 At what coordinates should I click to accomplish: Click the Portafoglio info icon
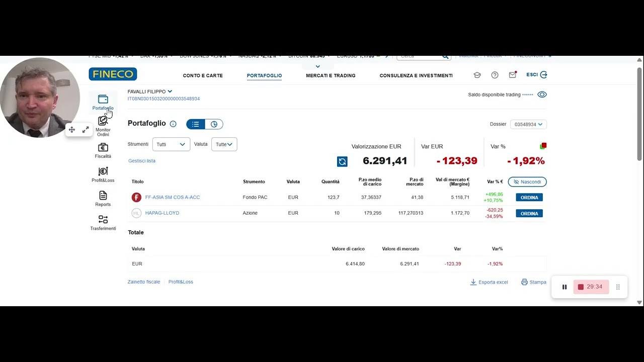click(x=173, y=124)
